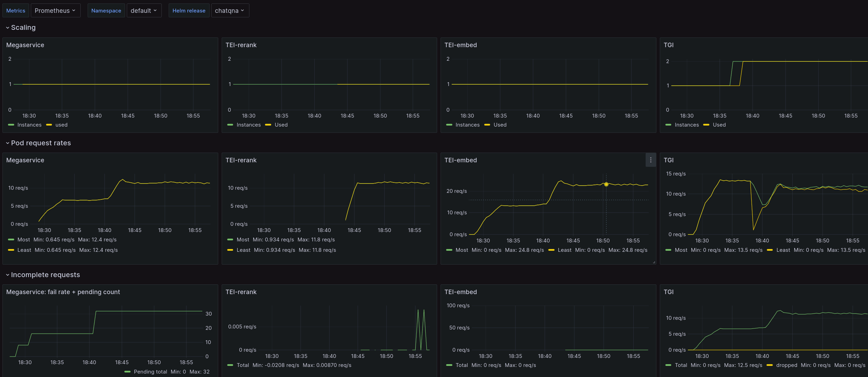Click the Helm release variable label
The width and height of the screenshot is (868, 377).
point(189,10)
